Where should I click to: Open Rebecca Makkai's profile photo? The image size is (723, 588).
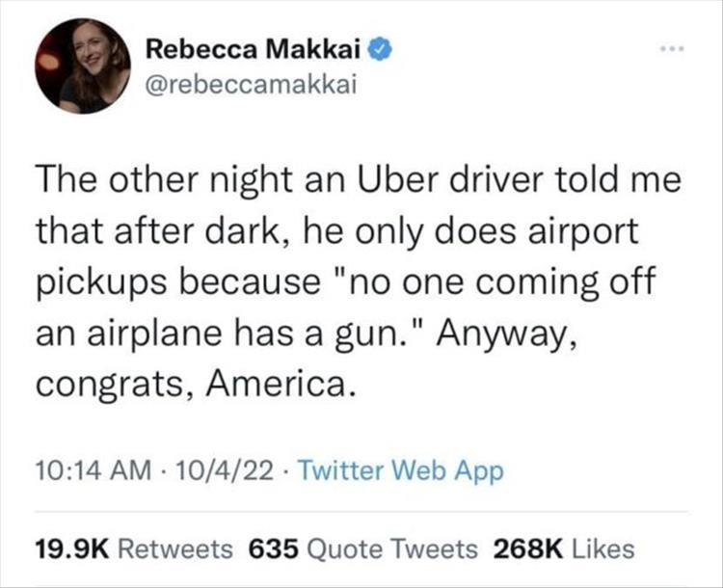(83, 66)
